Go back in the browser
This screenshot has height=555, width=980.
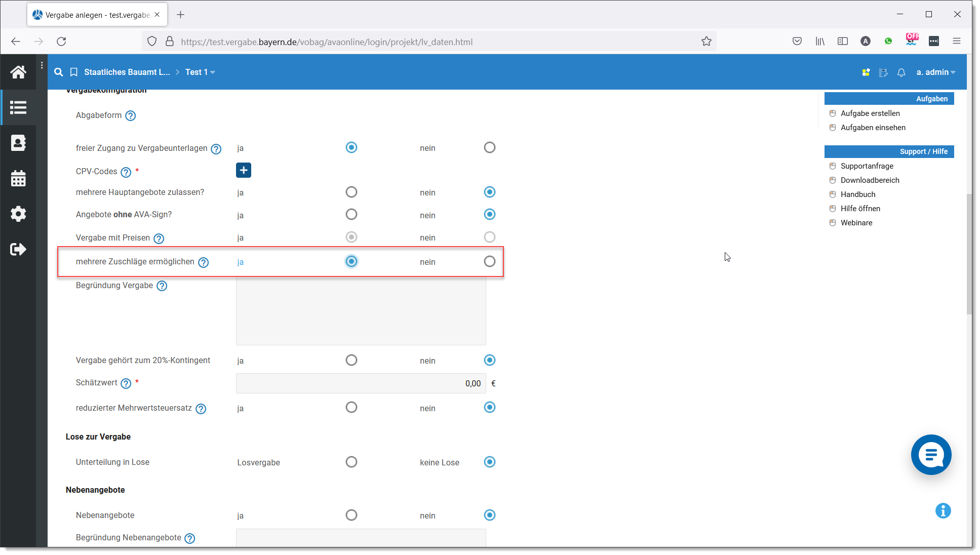(x=16, y=42)
